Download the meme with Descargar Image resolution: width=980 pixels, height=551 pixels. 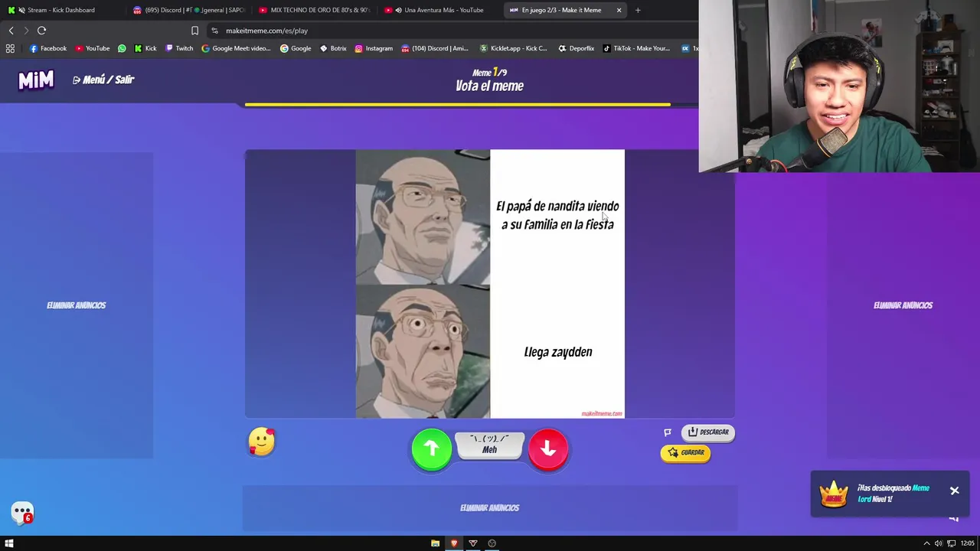tap(708, 432)
